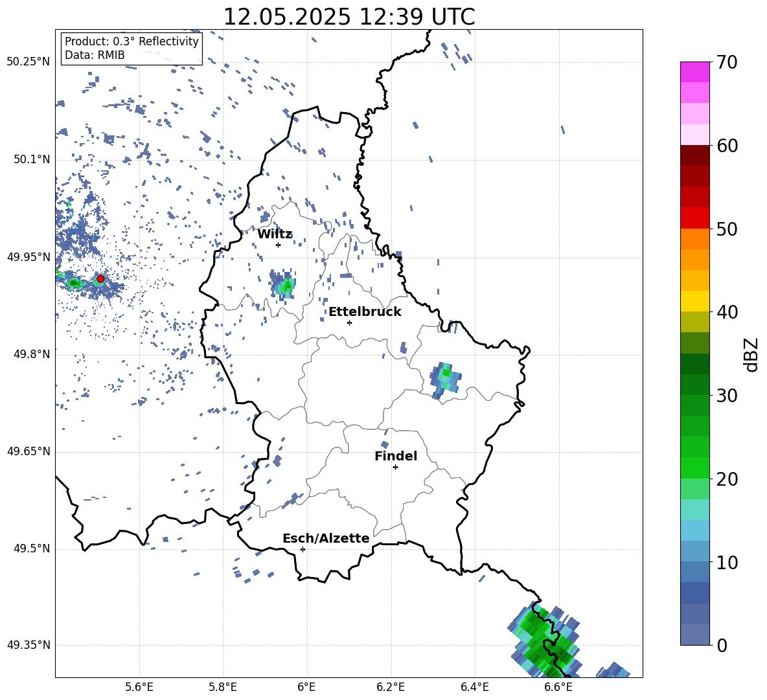Click the Data: RMIB text
Image resolution: width=767 pixels, height=700 pixels.
pyautogui.click(x=95, y=55)
